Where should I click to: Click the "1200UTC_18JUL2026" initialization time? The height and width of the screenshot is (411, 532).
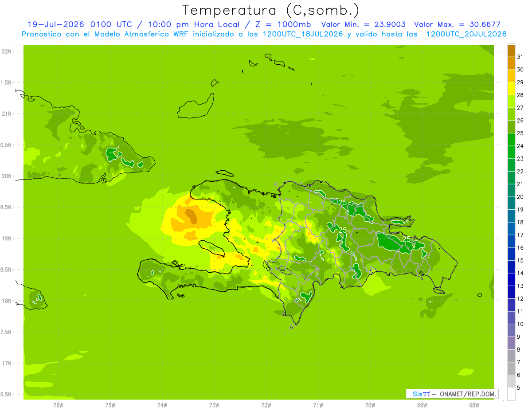coord(302,34)
